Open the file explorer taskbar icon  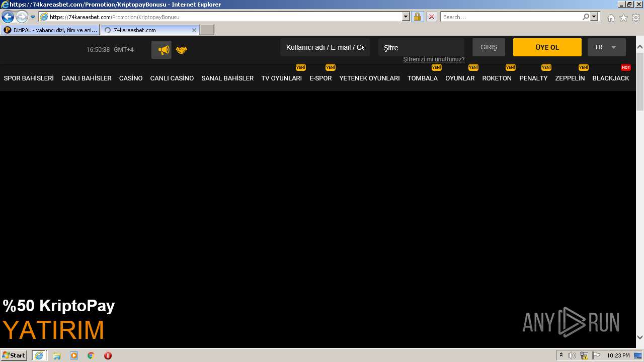[57, 355]
